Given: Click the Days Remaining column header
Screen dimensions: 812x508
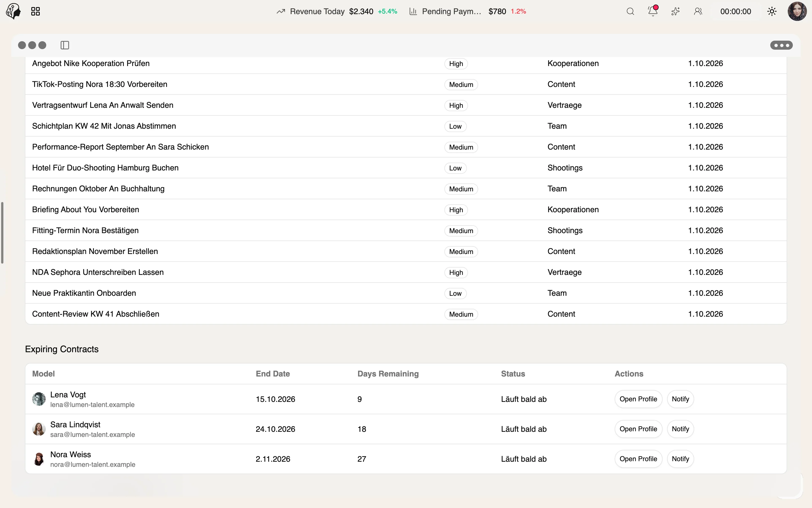Looking at the screenshot, I should click(388, 374).
